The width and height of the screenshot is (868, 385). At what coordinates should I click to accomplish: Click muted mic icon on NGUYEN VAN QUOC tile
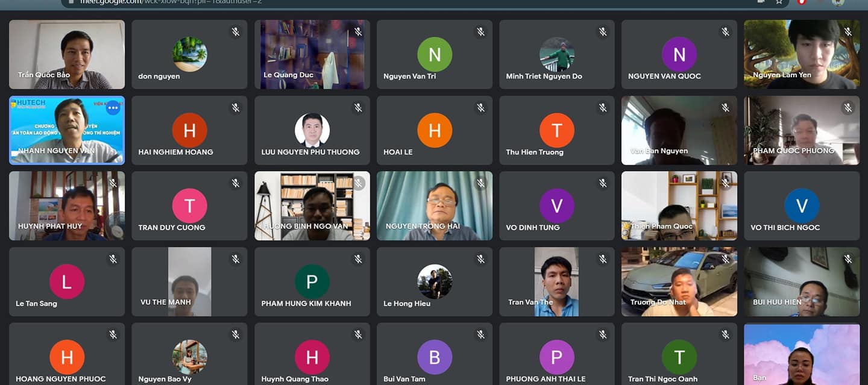(x=725, y=32)
